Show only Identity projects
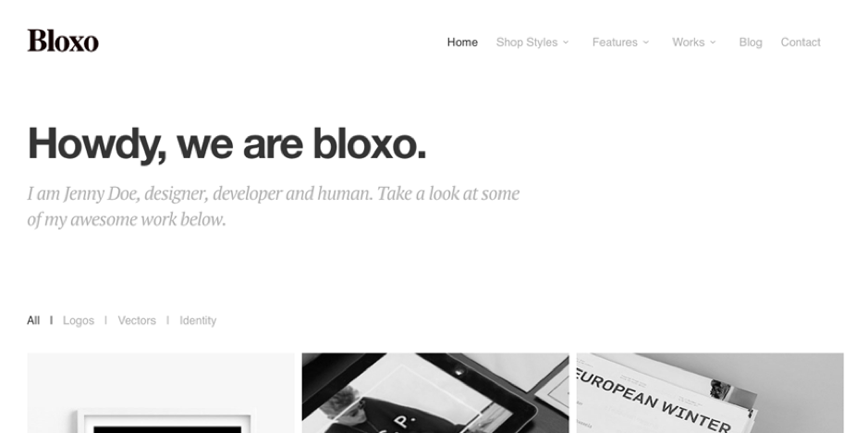The height and width of the screenshot is (433, 868). coord(198,320)
